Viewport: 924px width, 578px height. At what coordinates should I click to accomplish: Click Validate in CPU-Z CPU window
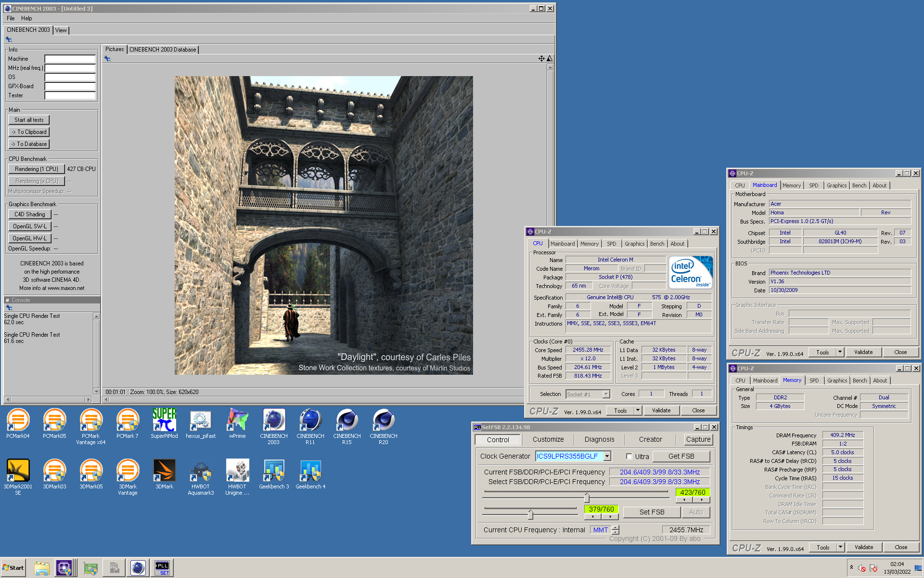(x=661, y=410)
